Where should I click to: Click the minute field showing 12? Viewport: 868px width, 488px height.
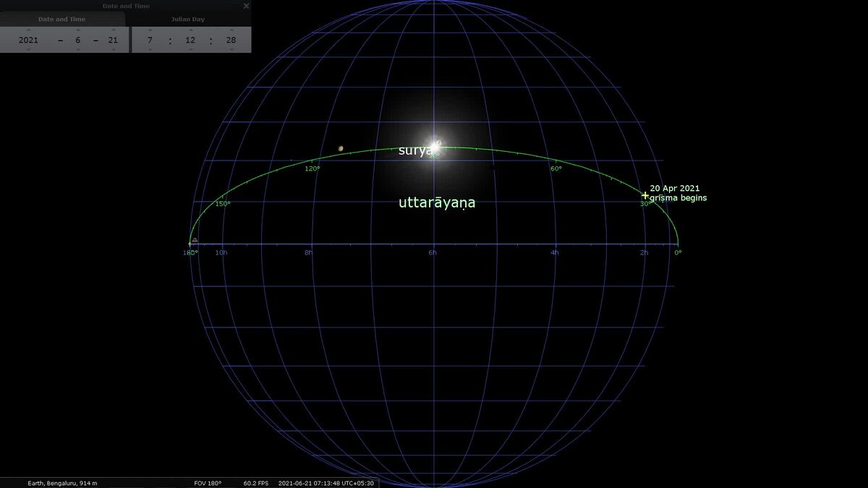(x=191, y=40)
